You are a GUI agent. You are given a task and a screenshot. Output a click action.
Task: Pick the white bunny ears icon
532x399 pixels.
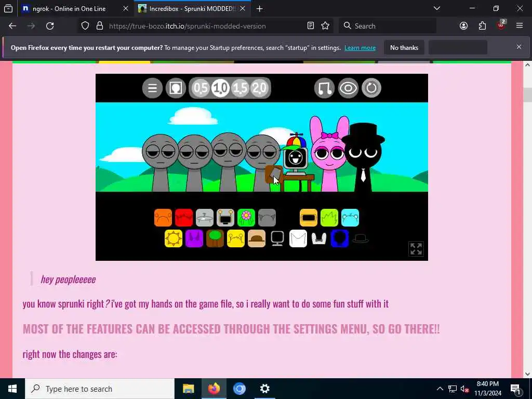click(319, 238)
